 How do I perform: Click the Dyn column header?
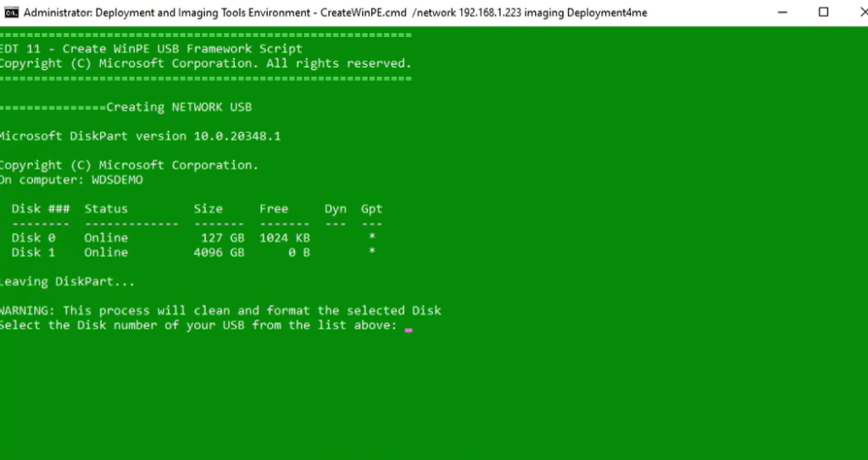coord(335,208)
